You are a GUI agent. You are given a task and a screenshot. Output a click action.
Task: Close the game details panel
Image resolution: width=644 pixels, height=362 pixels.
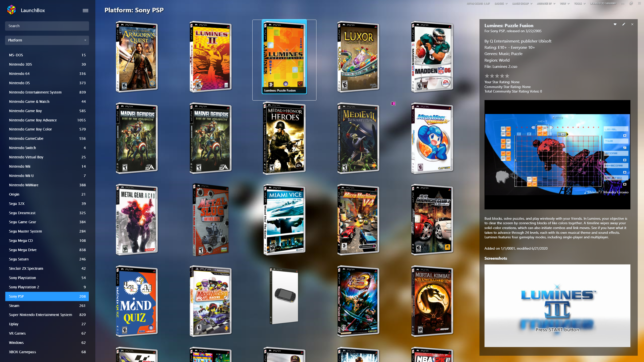[x=632, y=24]
